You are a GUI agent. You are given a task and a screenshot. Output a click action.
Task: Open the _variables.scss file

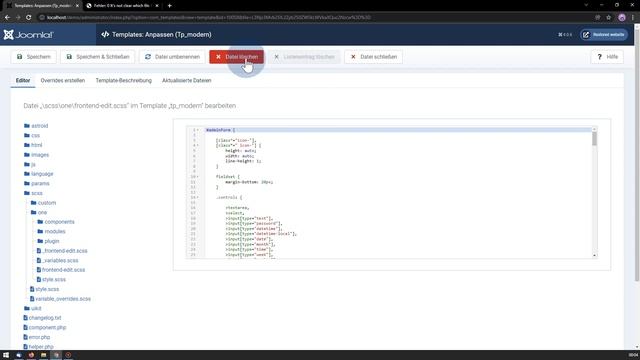[x=58, y=260]
